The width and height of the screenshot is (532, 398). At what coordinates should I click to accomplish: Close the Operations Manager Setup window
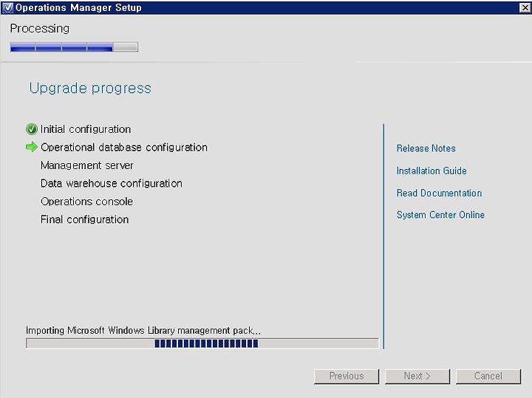[525, 7]
